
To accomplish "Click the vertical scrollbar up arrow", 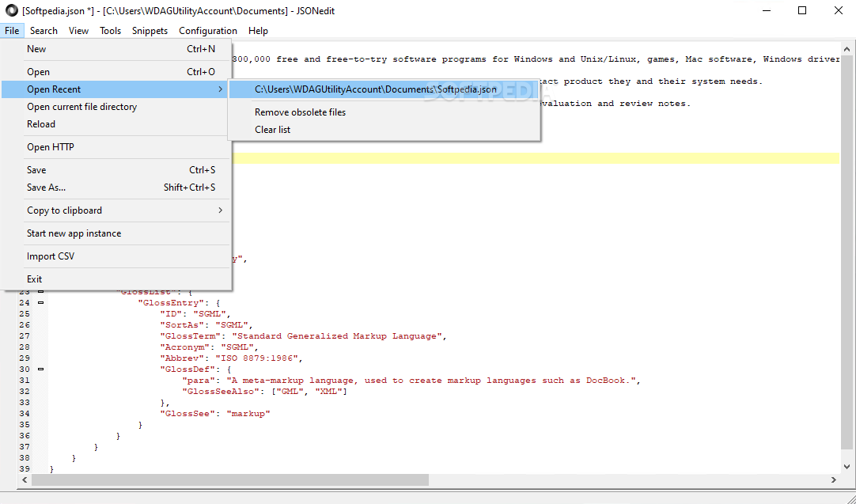I will click(847, 49).
